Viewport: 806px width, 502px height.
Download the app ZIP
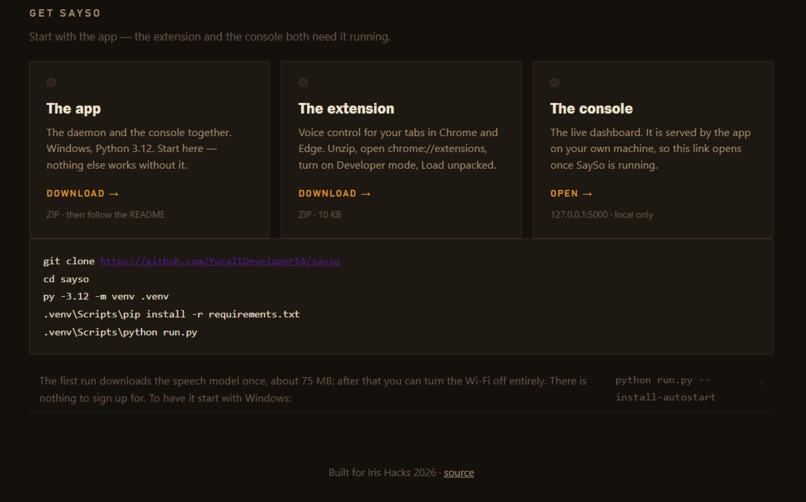(82, 194)
